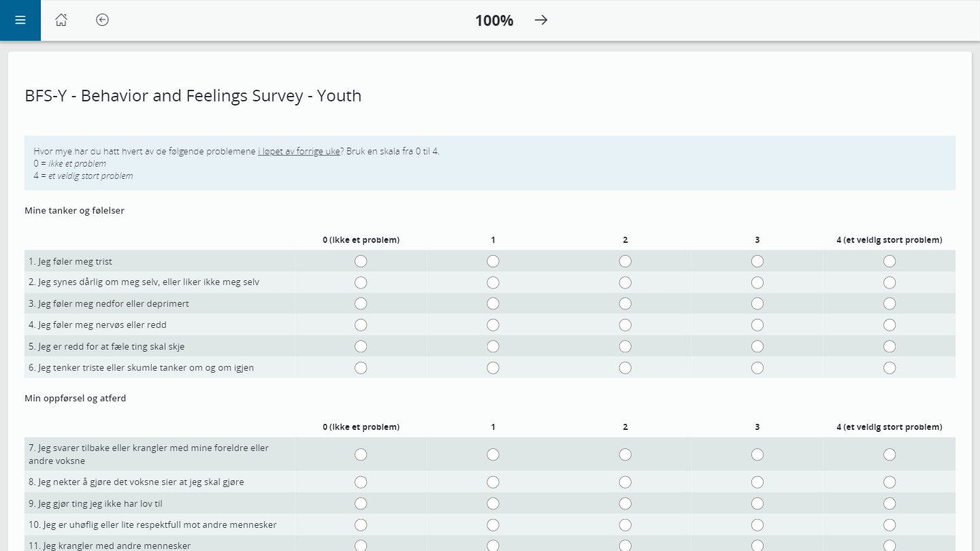Navigate back using the circled back arrow

click(102, 20)
